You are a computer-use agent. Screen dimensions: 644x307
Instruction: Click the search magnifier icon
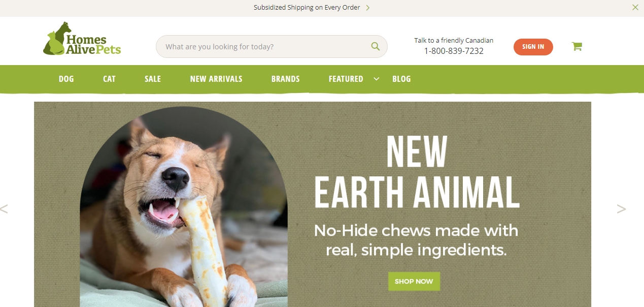click(376, 46)
